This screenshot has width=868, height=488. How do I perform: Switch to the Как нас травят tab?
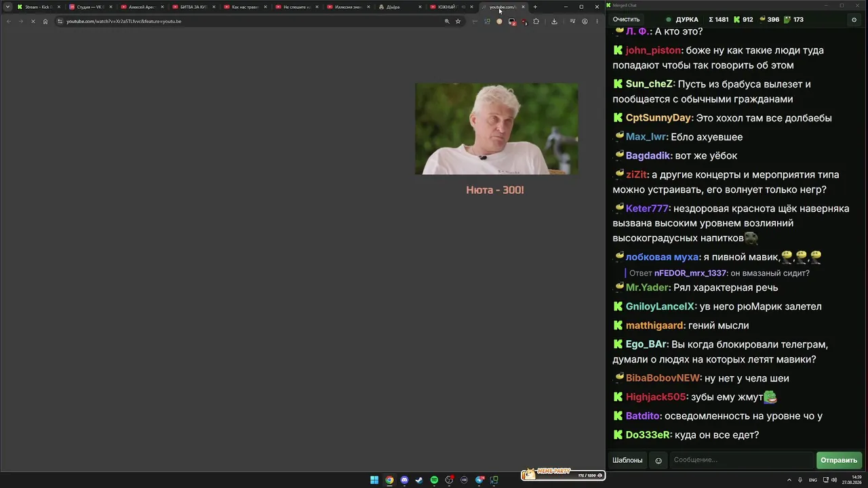245,7
